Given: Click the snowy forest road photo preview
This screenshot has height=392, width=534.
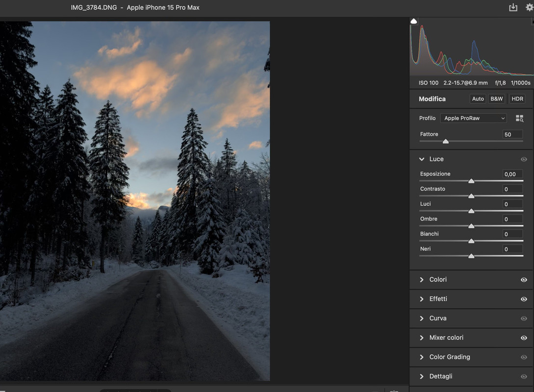Looking at the screenshot, I should [135, 201].
